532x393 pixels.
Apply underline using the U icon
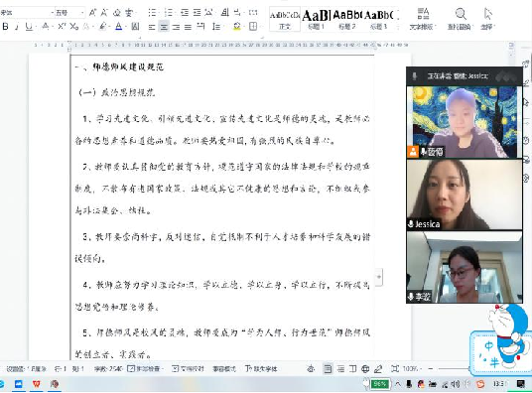tap(29, 27)
